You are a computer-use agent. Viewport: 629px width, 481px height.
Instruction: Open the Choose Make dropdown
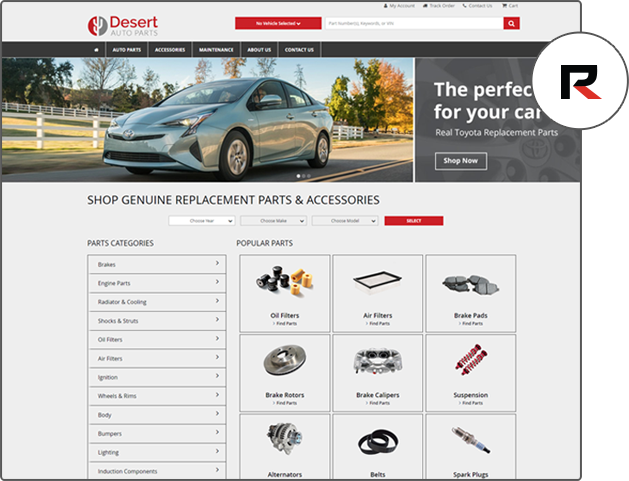(273, 221)
